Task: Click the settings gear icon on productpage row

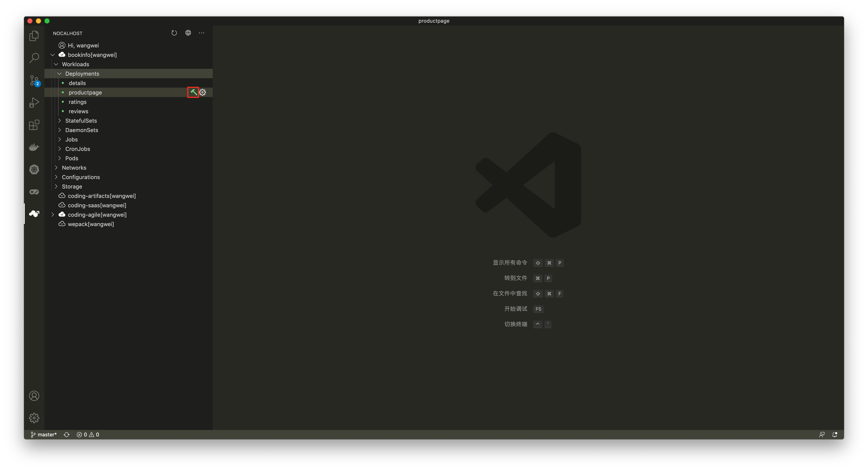Action: pyautogui.click(x=203, y=92)
